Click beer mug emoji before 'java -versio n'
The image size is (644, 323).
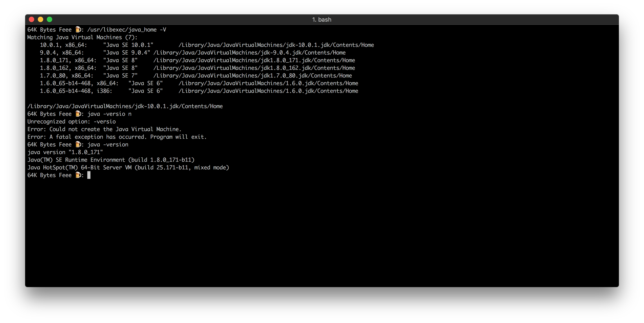click(x=78, y=114)
